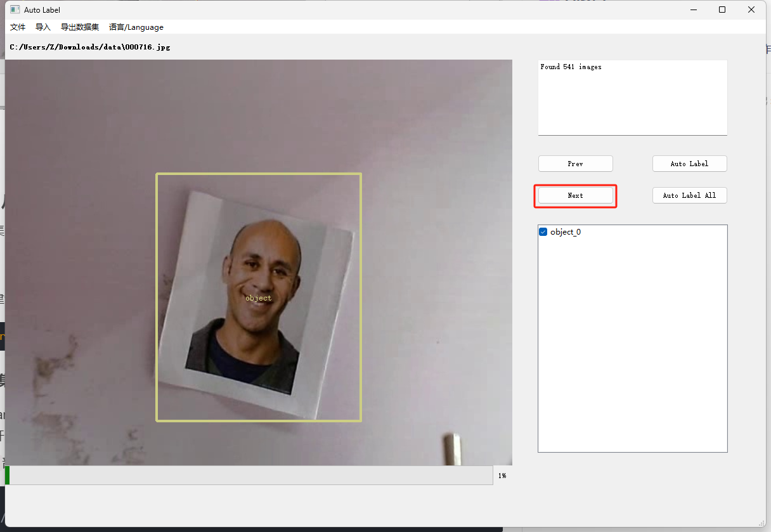Close the Auto Label window
The height and width of the screenshot is (532, 771).
751,10
